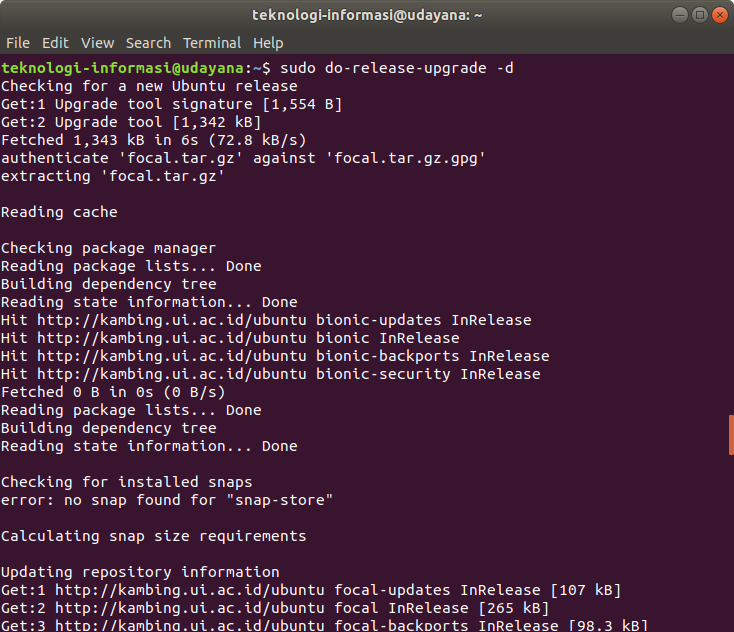Click line Fetched 1,343 kB in 6s

point(154,140)
